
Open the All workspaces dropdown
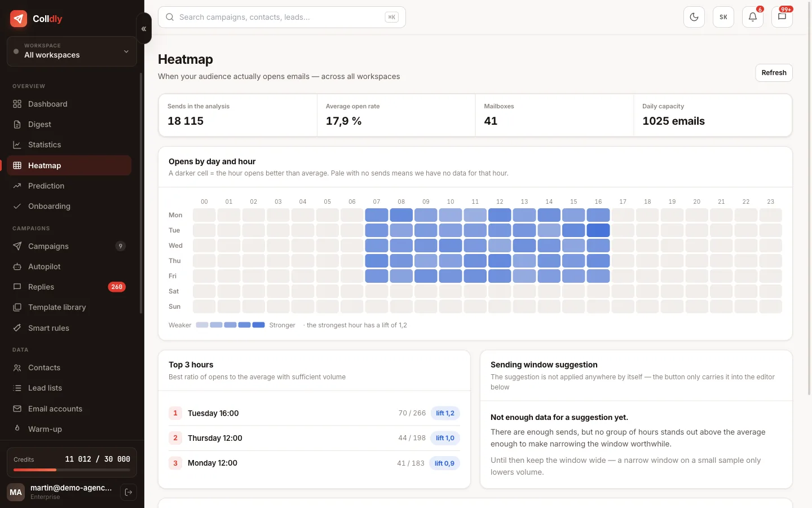(x=72, y=51)
